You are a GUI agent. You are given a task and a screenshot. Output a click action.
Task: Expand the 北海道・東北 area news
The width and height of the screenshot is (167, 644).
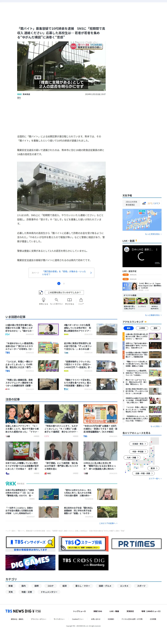point(139,444)
